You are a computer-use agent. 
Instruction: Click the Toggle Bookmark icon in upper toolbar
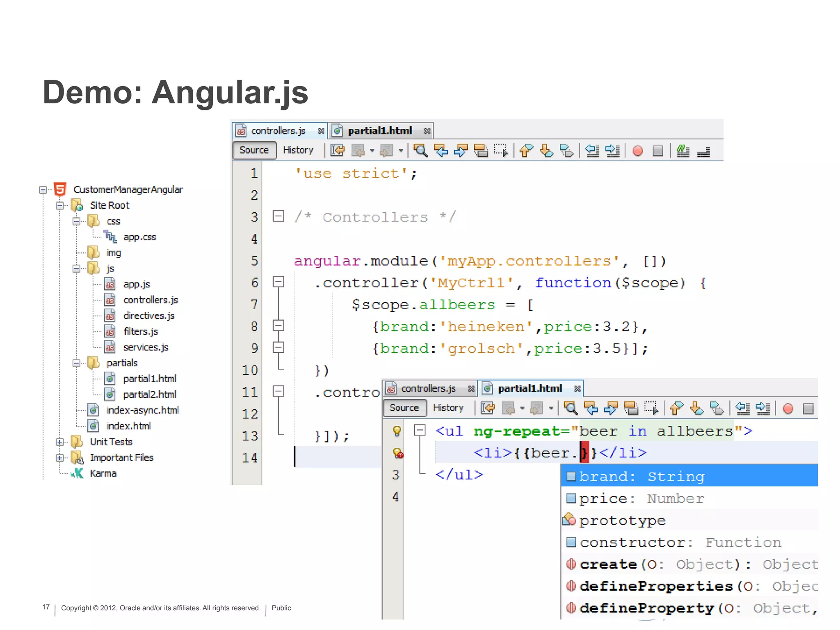click(x=566, y=151)
